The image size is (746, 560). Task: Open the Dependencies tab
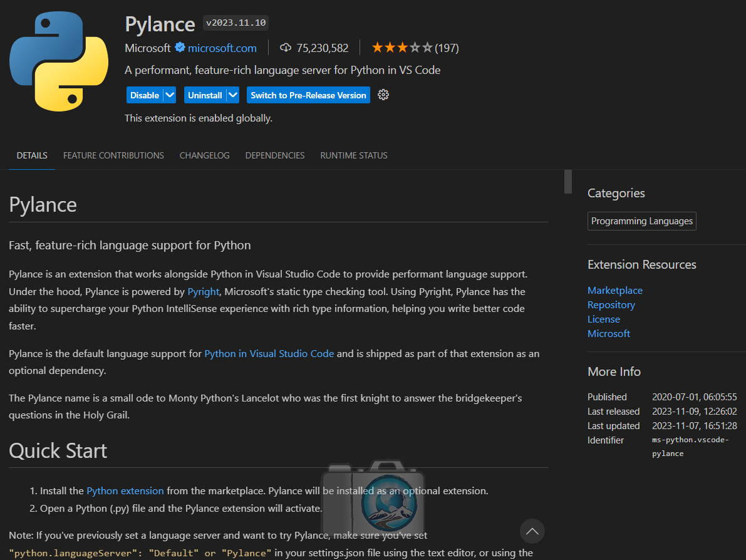275,155
